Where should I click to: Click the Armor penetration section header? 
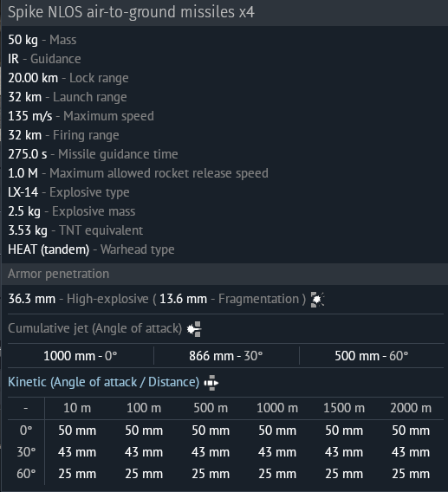[58, 274]
